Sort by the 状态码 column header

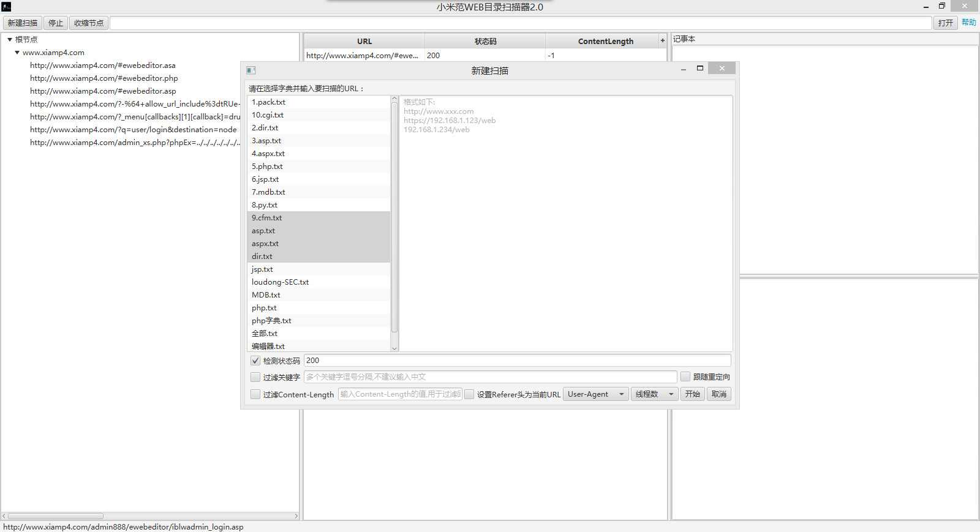point(485,41)
